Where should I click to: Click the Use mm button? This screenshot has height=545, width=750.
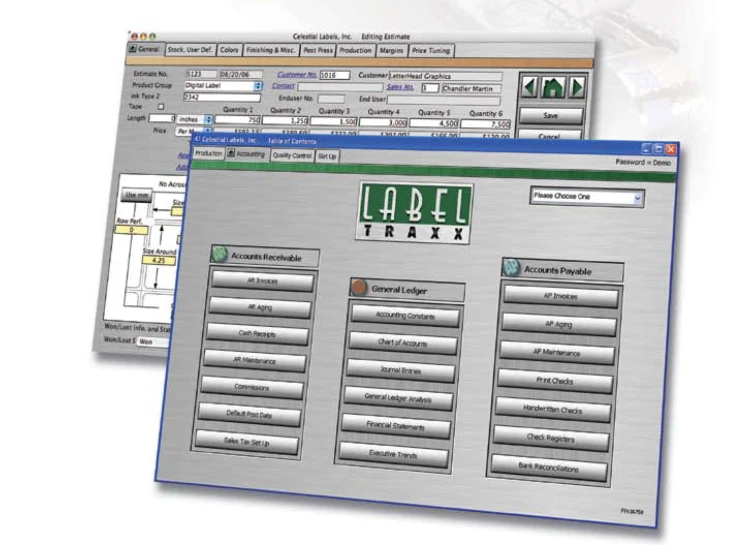point(136,195)
